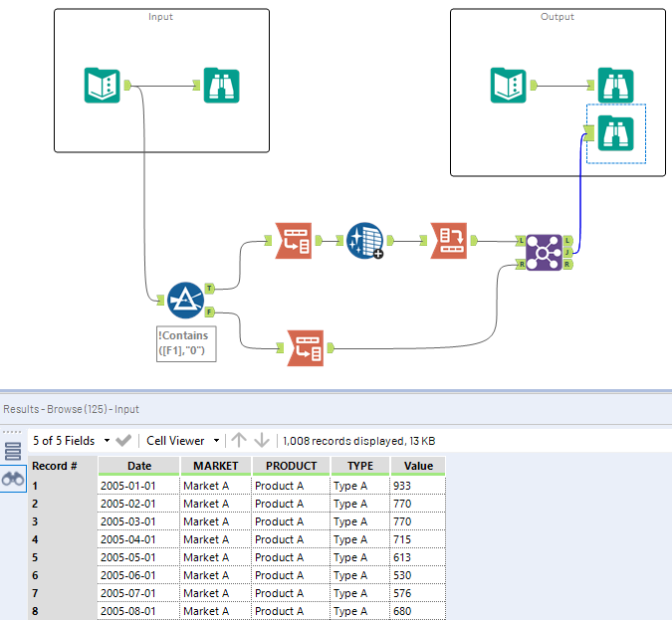The width and height of the screenshot is (672, 620).
Task: Select the Value cell showing 613
Action: (418, 557)
